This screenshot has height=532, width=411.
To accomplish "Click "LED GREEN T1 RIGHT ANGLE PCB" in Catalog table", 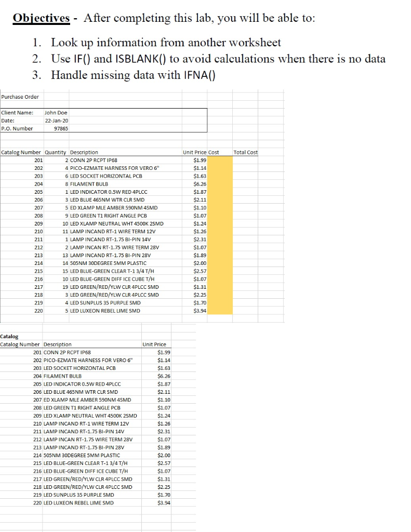I will (x=82, y=408).
